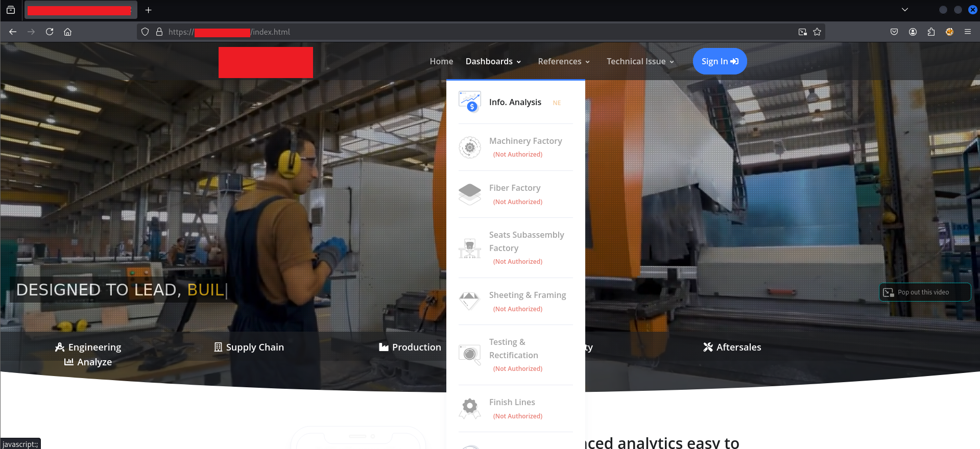The width and height of the screenshot is (980, 449).
Task: Click the red site logo
Action: coord(266,62)
